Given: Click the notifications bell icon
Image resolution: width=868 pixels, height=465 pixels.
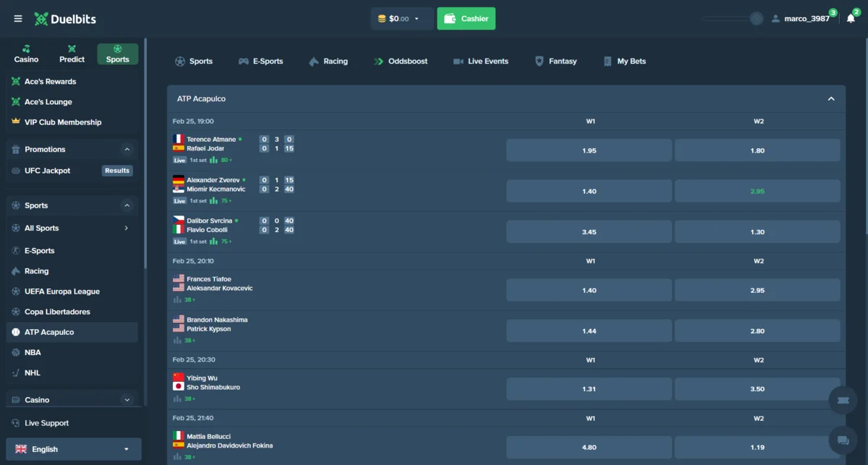Looking at the screenshot, I should pyautogui.click(x=851, y=19).
